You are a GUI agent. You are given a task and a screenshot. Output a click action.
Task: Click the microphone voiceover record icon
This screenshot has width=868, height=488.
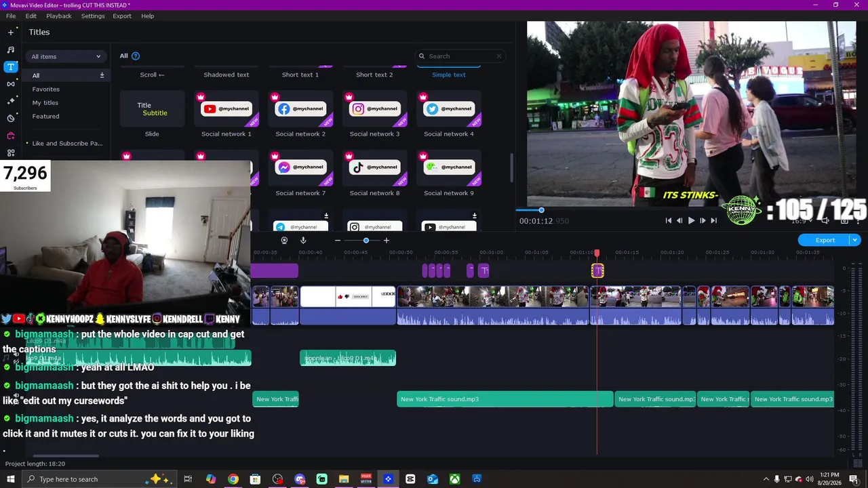coord(303,240)
